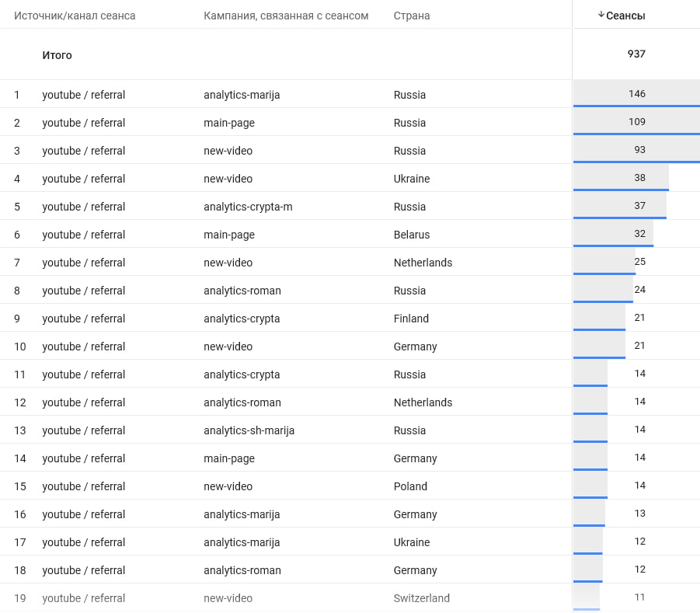Select the analytics-crypta-m campaign cell
This screenshot has width=700, height=613.
coord(248,207)
